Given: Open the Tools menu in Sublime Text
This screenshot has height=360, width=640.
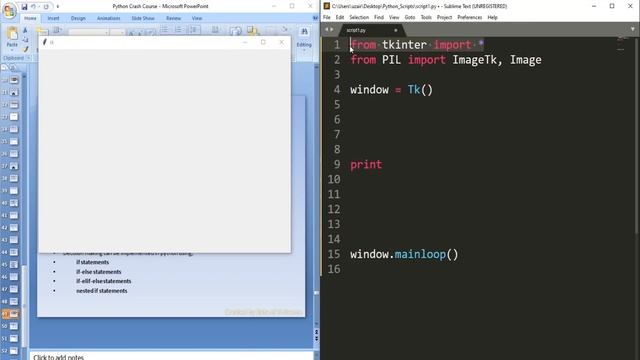Looking at the screenshot, I should (x=426, y=18).
